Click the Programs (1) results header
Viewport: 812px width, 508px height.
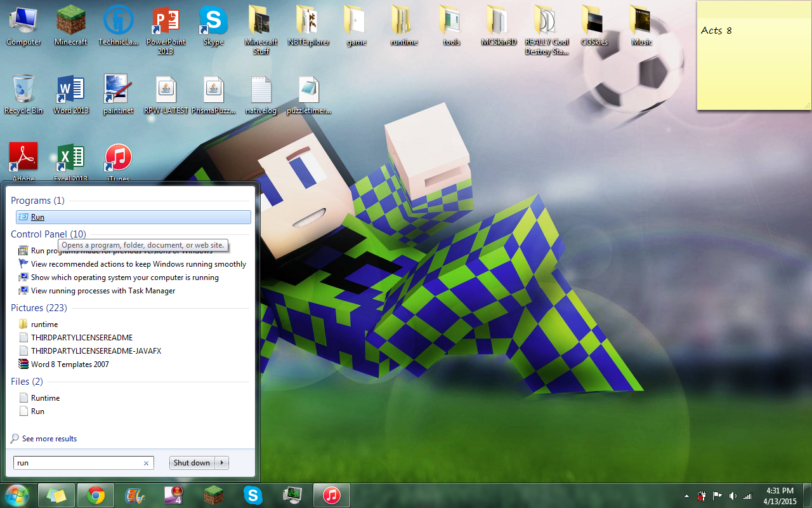coord(37,201)
